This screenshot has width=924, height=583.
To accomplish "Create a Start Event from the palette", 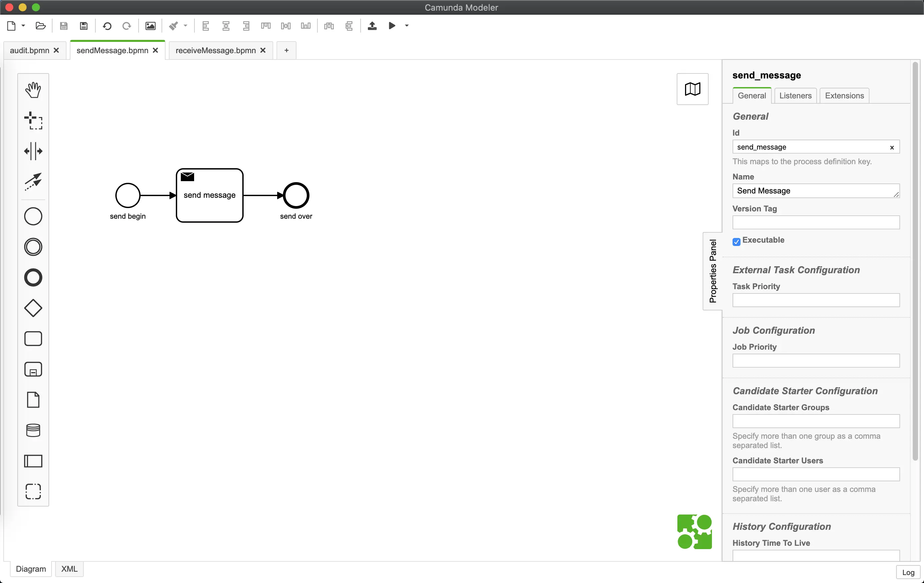I will [33, 216].
